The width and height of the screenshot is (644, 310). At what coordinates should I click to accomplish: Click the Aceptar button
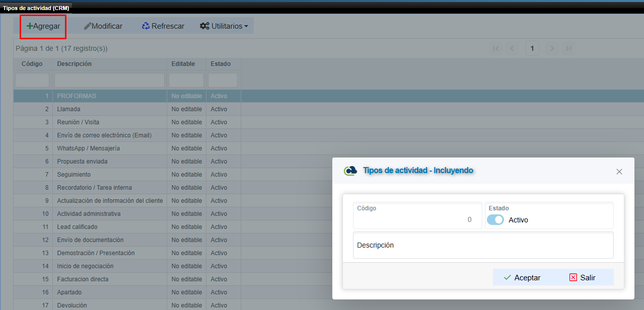click(x=522, y=277)
